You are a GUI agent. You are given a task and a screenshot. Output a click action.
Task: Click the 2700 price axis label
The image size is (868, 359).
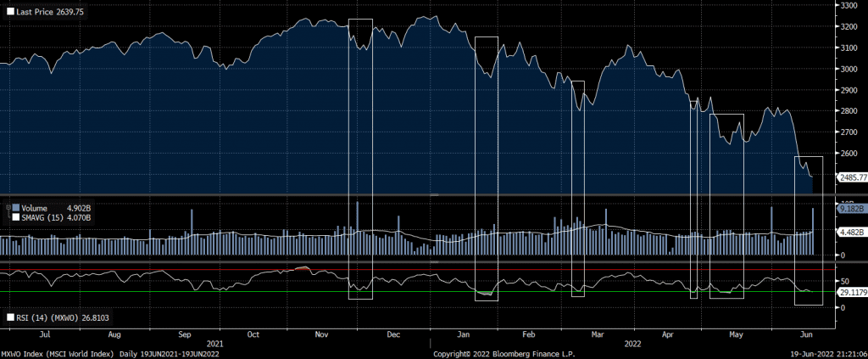click(x=849, y=133)
